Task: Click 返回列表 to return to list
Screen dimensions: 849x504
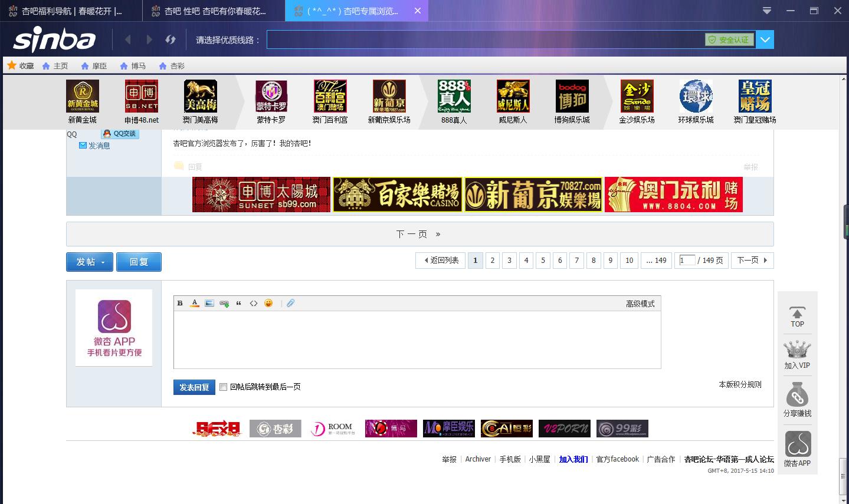Action: click(x=441, y=260)
